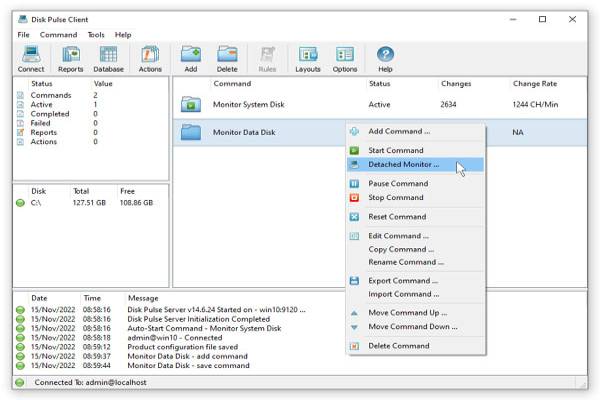Image resolution: width=600 pixels, height=400 pixels.
Task: Open the Options toolbar icon
Action: point(345,58)
